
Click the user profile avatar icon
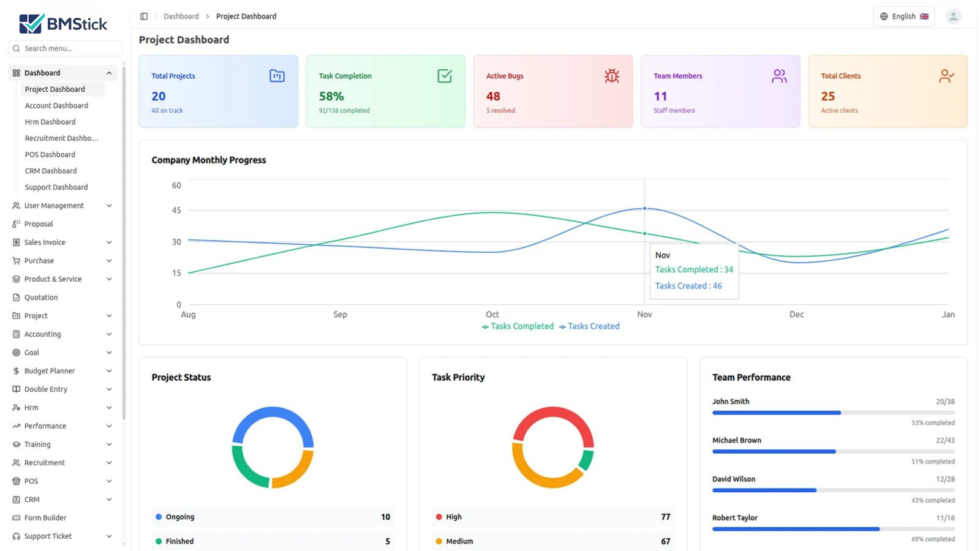click(x=952, y=17)
